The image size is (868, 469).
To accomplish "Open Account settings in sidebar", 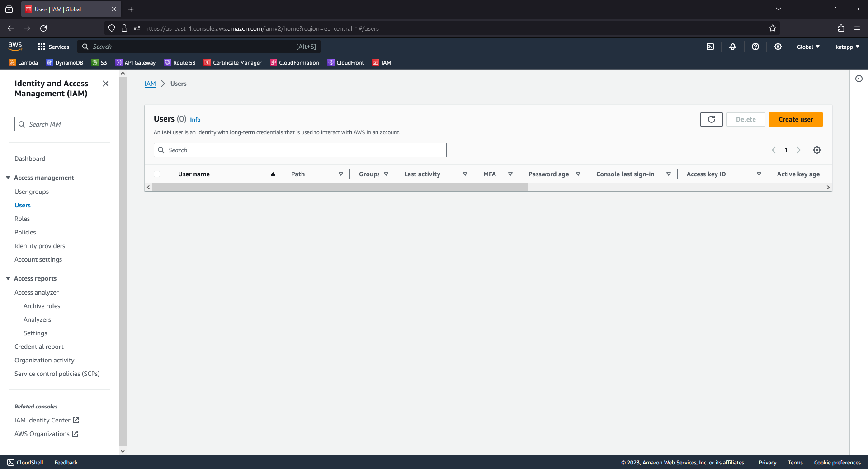I will click(x=38, y=259).
